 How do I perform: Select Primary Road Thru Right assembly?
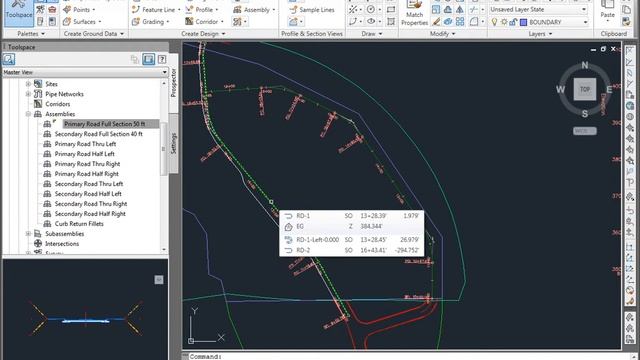pyautogui.click(x=87, y=164)
